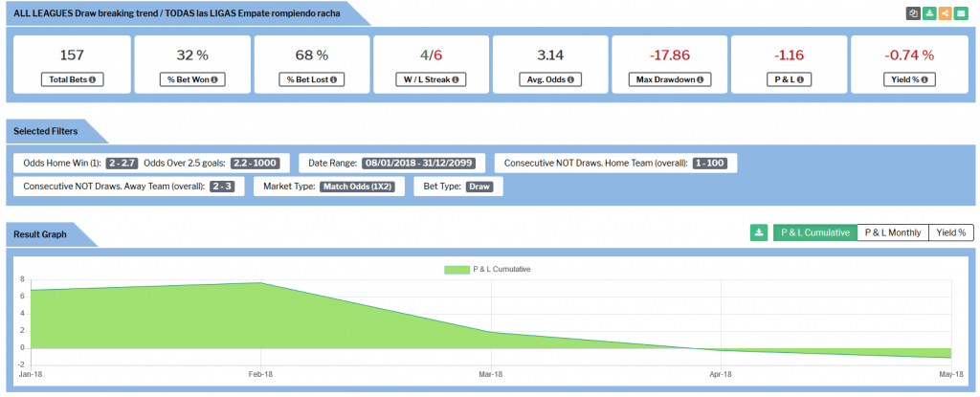Click the green download icon in header
Screen dimensions: 980x397
click(929, 13)
